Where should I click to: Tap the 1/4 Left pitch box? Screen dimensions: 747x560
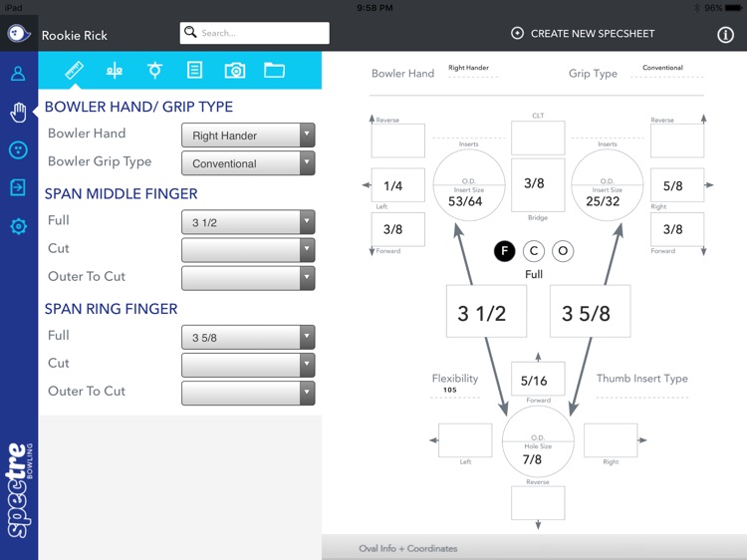(397, 185)
